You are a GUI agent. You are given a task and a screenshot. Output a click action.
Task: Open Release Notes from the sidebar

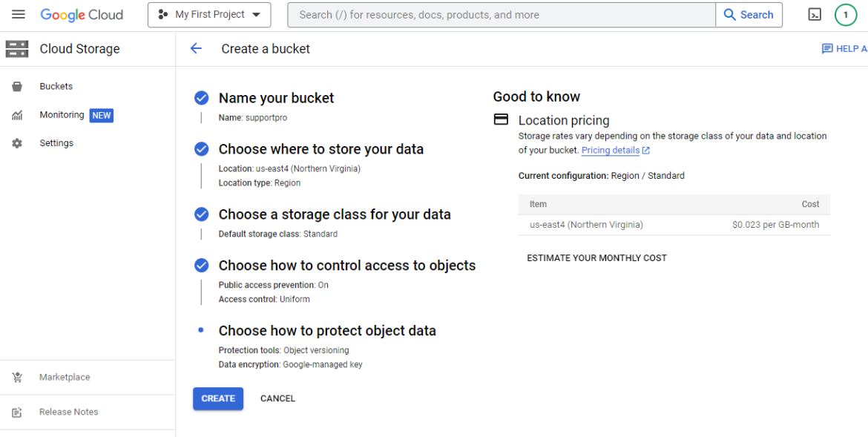point(68,412)
